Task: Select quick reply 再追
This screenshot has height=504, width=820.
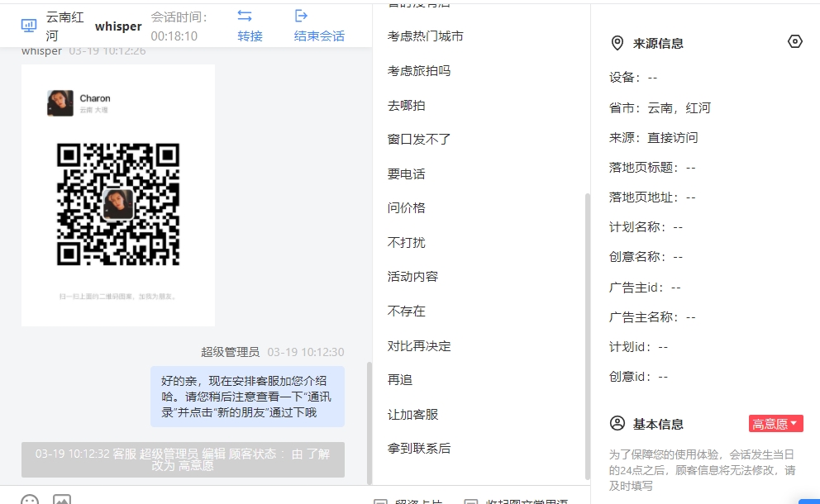Action: click(x=400, y=379)
